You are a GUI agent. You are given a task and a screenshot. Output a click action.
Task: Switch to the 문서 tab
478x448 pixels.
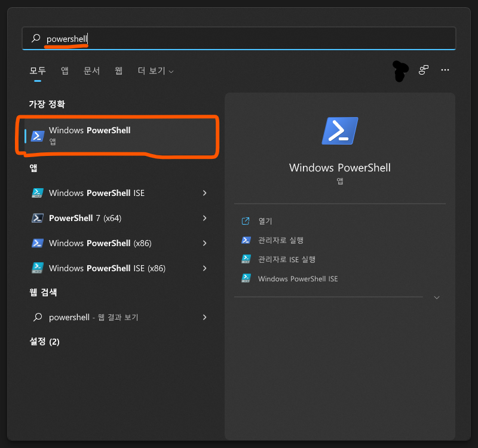92,71
